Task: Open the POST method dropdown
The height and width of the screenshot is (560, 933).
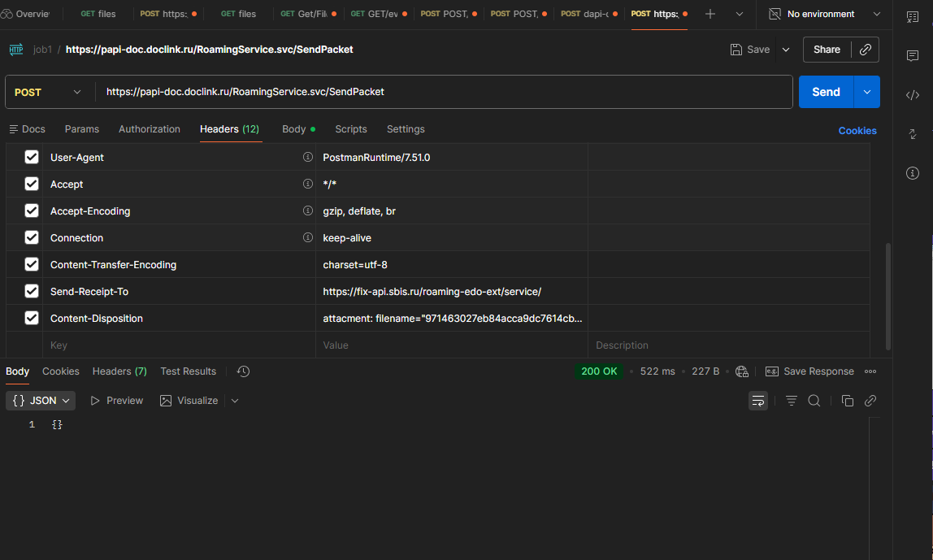Action: coord(48,92)
